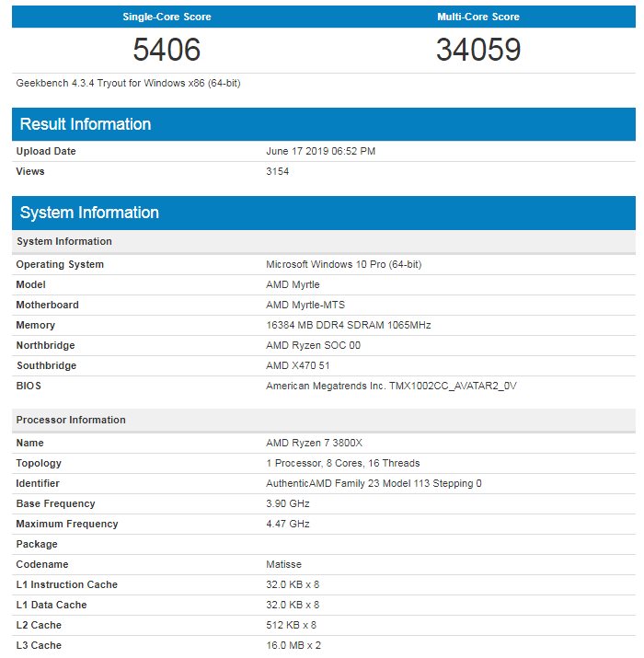Click the Maximum Frequency value 4.47 GHz
Viewport: 644px width, 658px height.
tap(288, 524)
